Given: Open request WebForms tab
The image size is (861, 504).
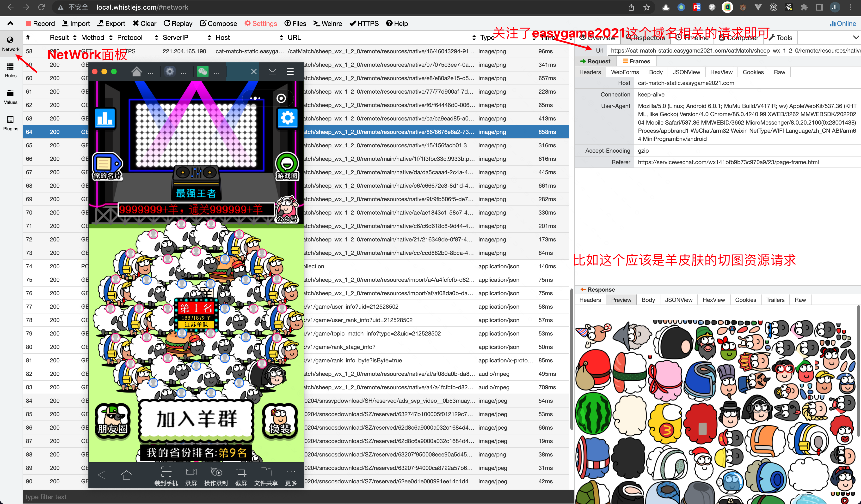Looking at the screenshot, I should (x=625, y=72).
